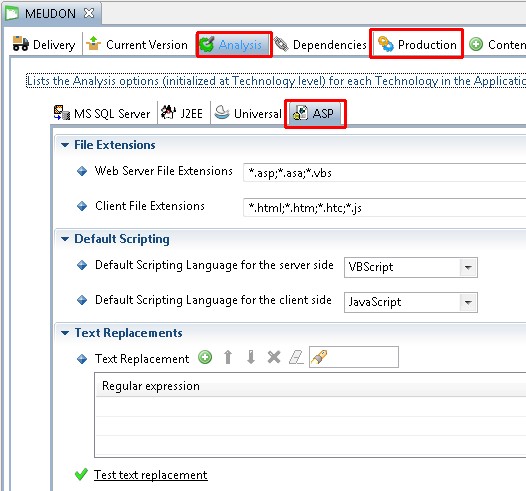The width and height of the screenshot is (526, 491).
Task: Open the Universal technology tab
Action: [x=248, y=113]
